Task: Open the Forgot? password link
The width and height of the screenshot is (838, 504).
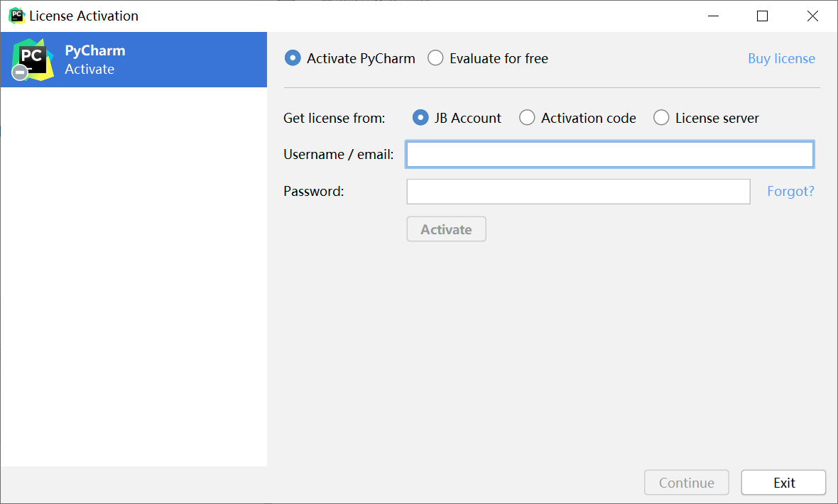Action: (790, 192)
